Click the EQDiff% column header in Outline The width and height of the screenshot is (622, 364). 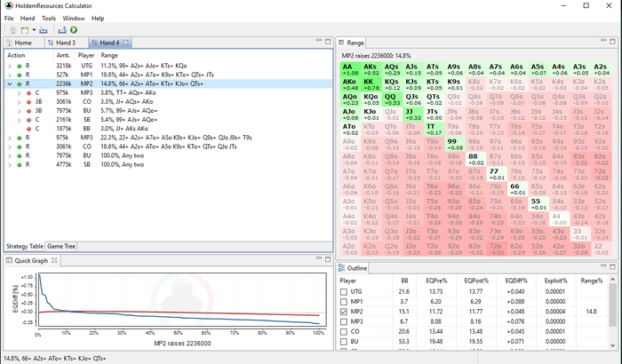point(516,281)
